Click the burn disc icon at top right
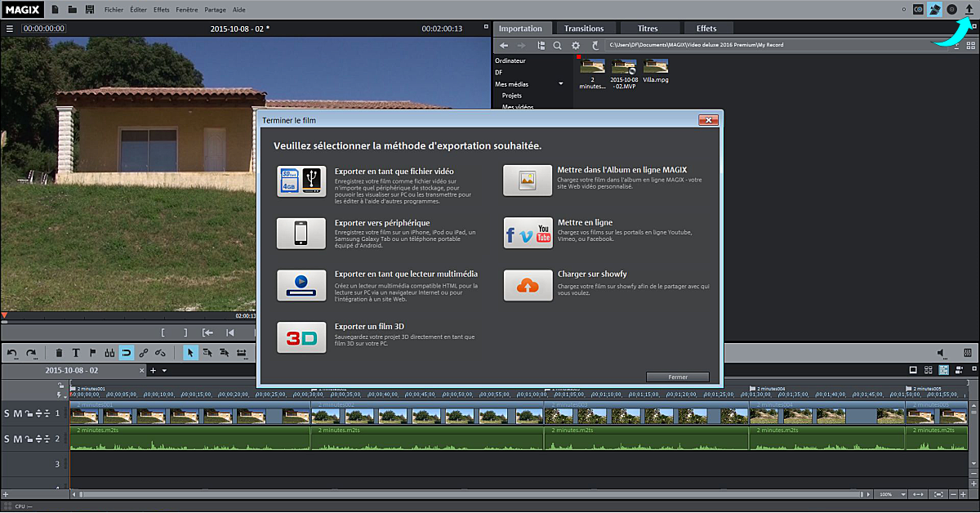 pos(951,9)
